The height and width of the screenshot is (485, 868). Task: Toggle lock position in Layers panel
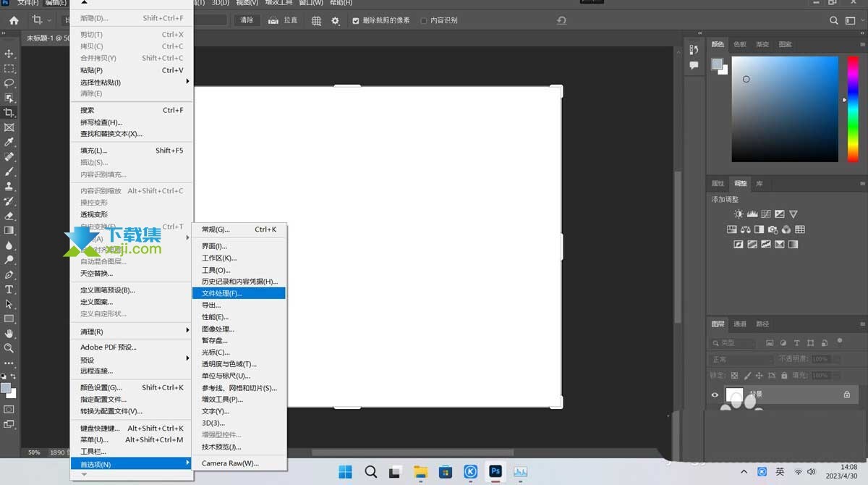759,376
